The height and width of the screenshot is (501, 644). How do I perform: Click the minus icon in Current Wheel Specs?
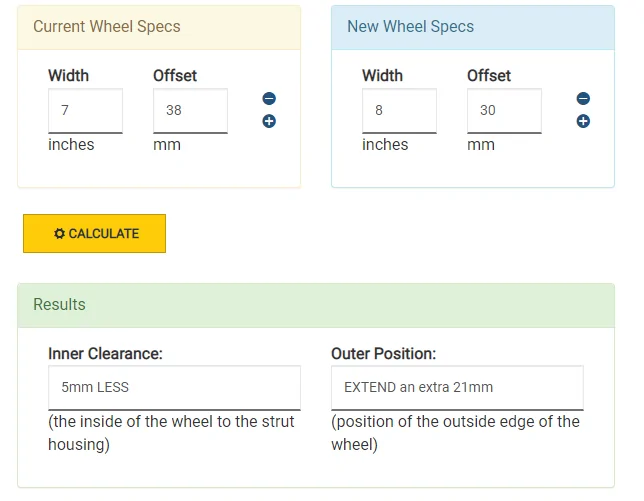[269, 98]
